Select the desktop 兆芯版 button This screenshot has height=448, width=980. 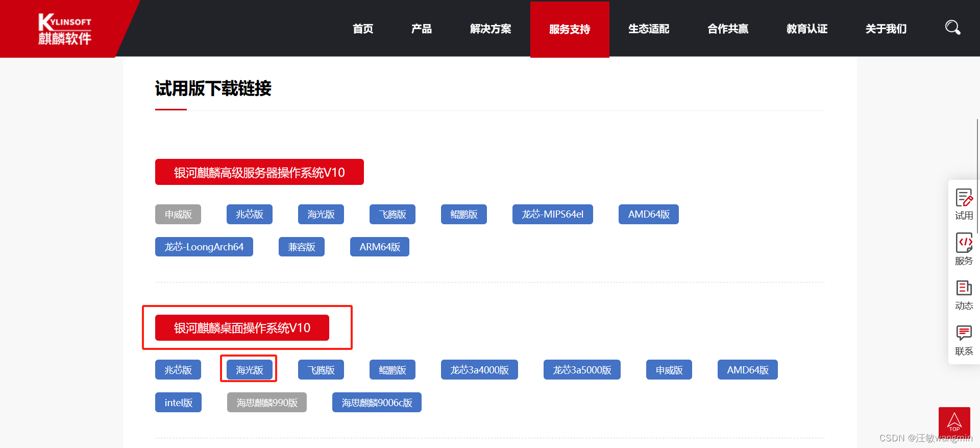[178, 370]
